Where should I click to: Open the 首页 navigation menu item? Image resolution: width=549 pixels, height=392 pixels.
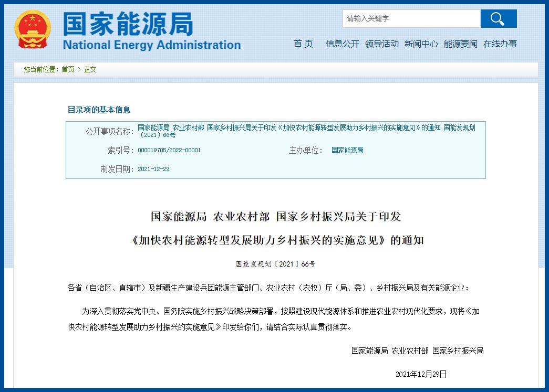click(303, 44)
